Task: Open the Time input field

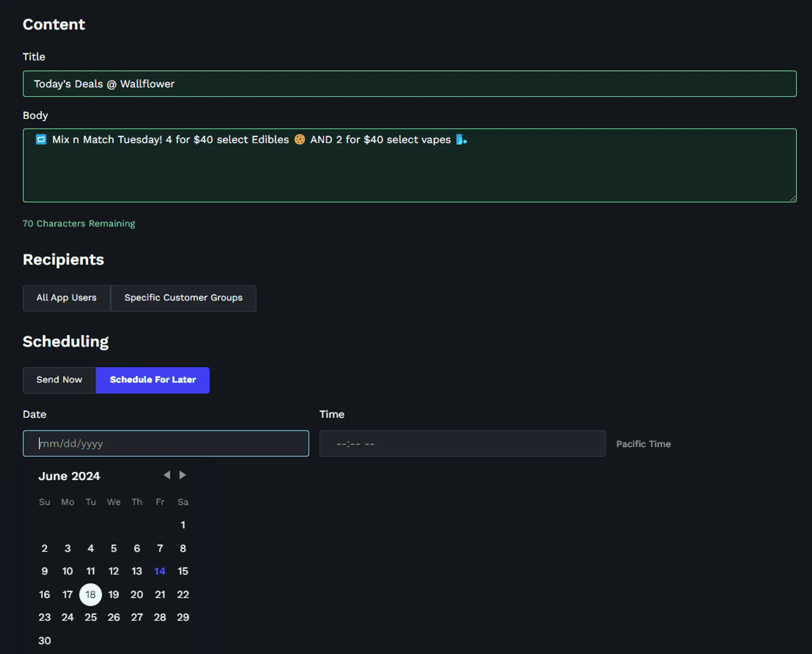Action: pos(462,444)
